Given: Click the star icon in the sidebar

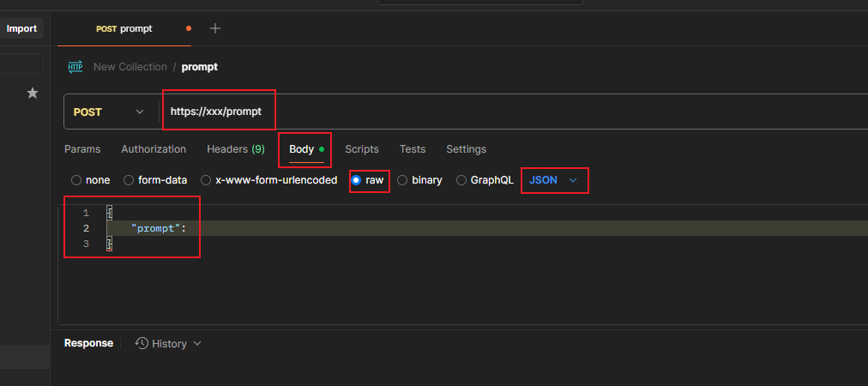Looking at the screenshot, I should (33, 93).
